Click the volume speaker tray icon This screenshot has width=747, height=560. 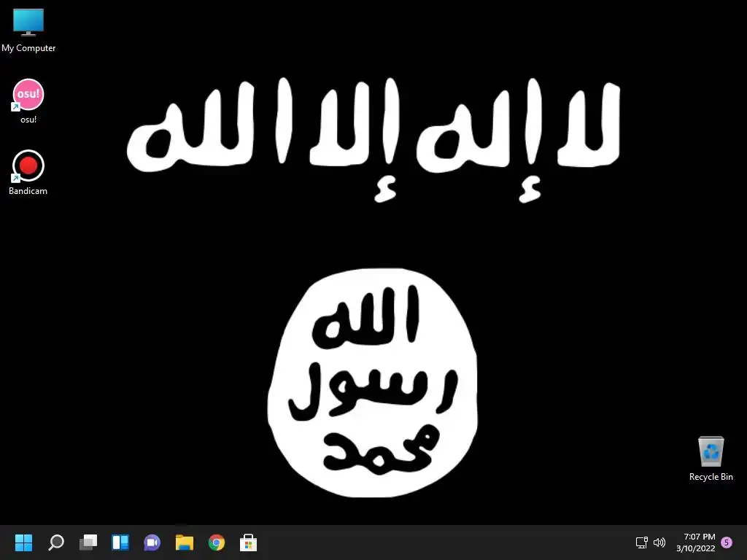(x=659, y=542)
